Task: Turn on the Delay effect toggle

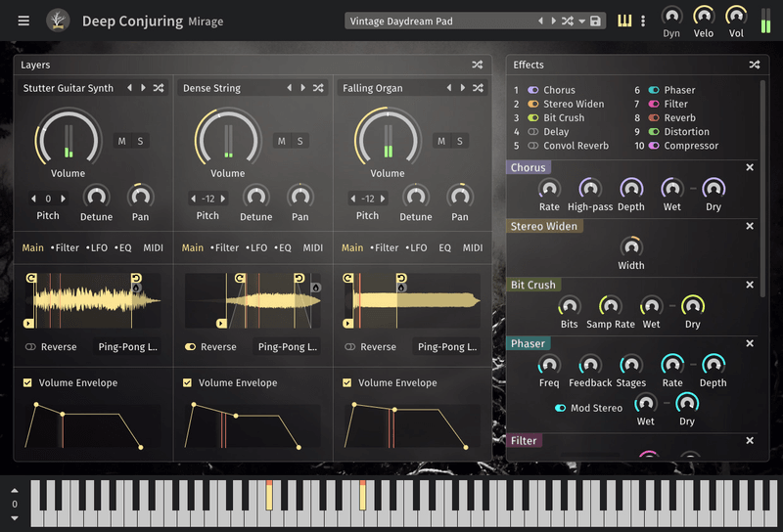Action: (532, 132)
